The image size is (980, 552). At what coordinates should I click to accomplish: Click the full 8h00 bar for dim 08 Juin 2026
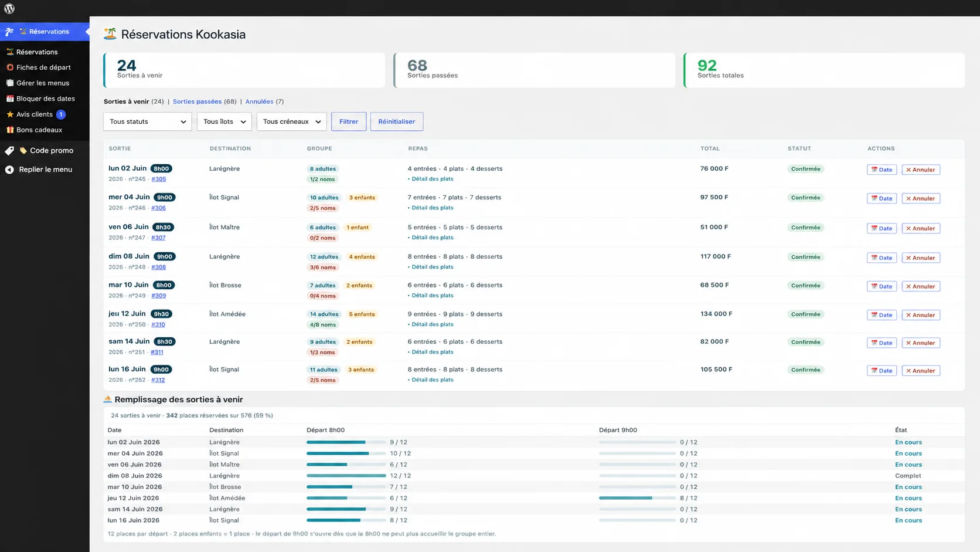(346, 476)
